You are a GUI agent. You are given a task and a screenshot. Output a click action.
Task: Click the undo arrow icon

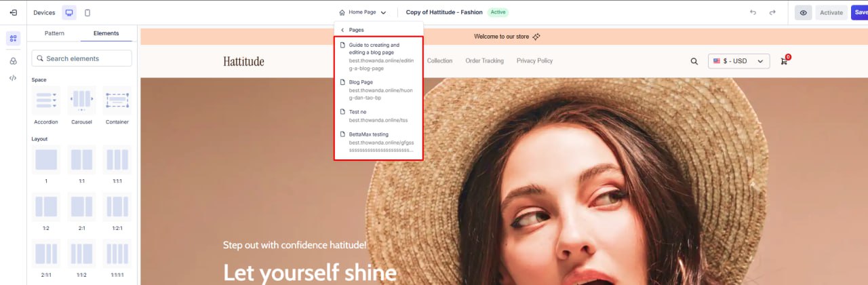click(753, 12)
